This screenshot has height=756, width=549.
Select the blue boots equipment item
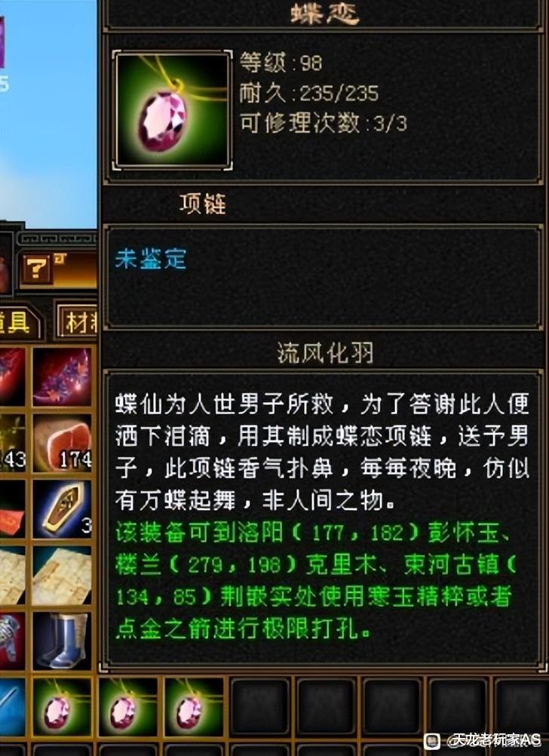62,641
